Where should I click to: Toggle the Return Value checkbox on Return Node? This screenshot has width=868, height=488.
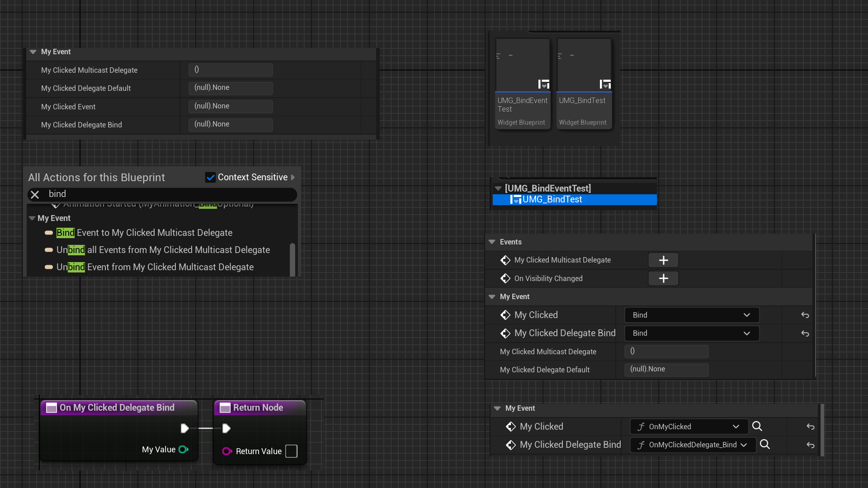point(292,451)
